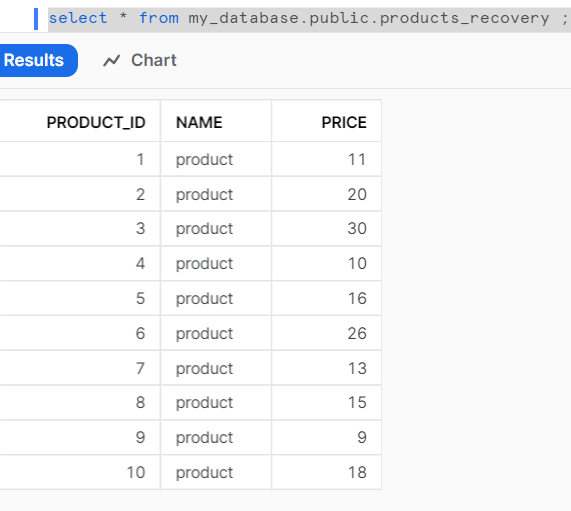Viewport: 571px width, 511px height.
Task: Sort by PRODUCT_ID column header
Action: pyautogui.click(x=80, y=122)
